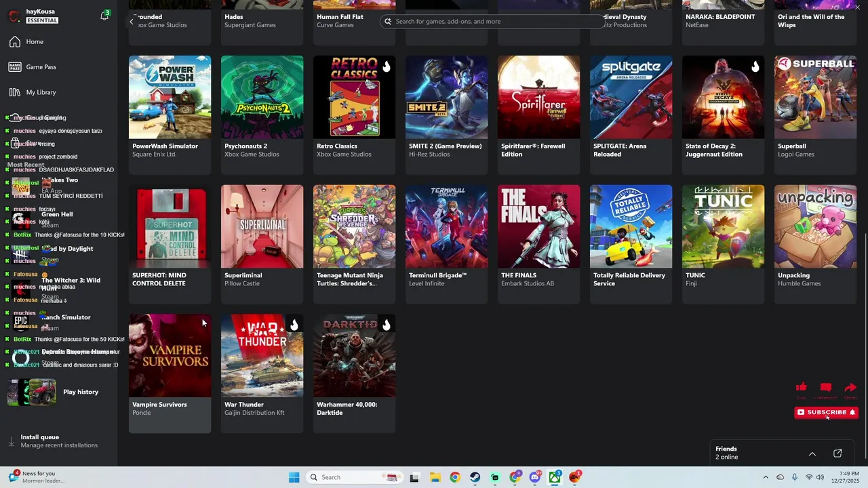This screenshot has width=868, height=488.
Task: Click the Xbox app taskbar icon
Action: pos(555,477)
